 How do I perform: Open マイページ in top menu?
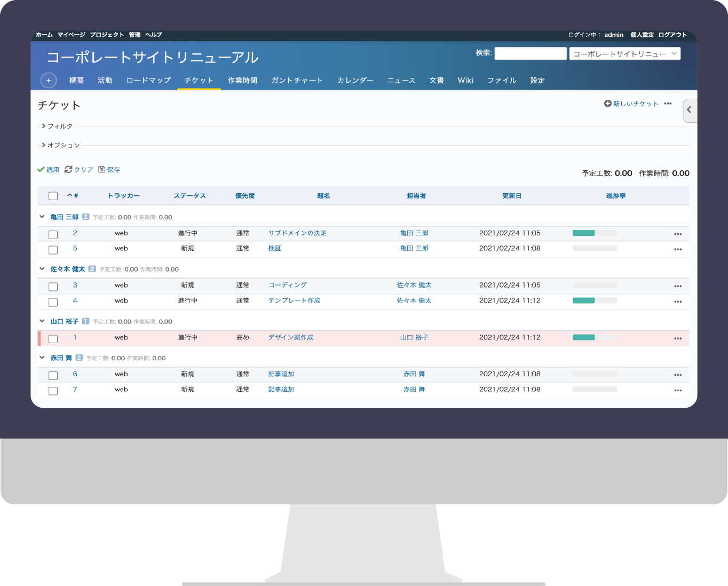[72, 35]
